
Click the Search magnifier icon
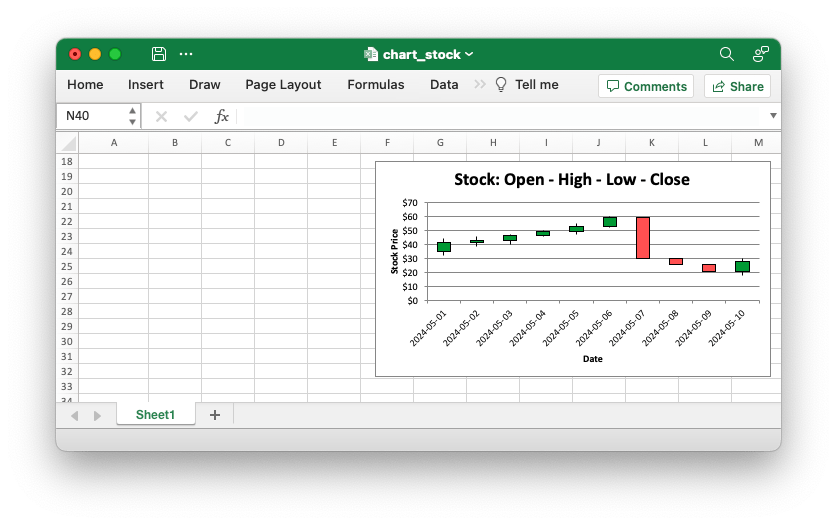point(727,54)
